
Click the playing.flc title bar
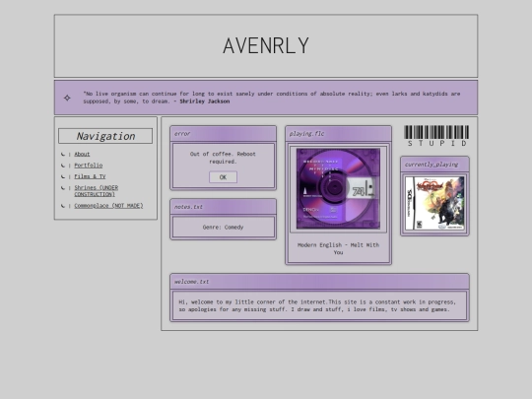(x=338, y=134)
